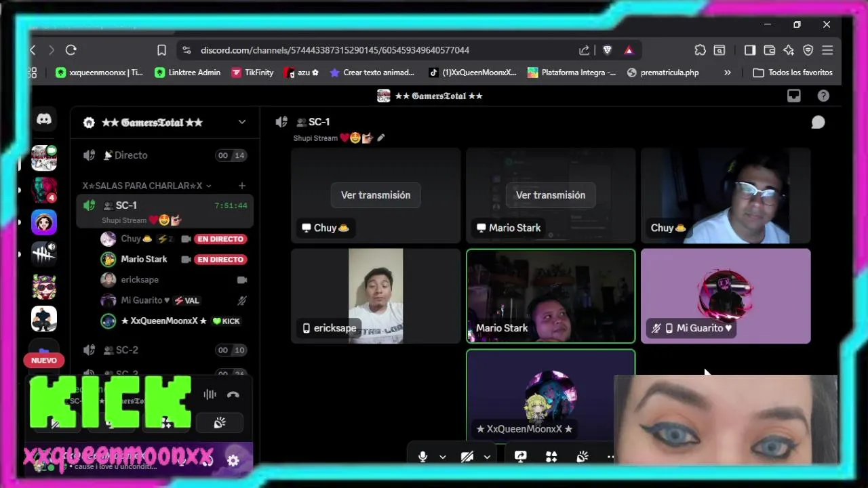Open the azu bookmark
868x488 pixels.
click(302, 73)
